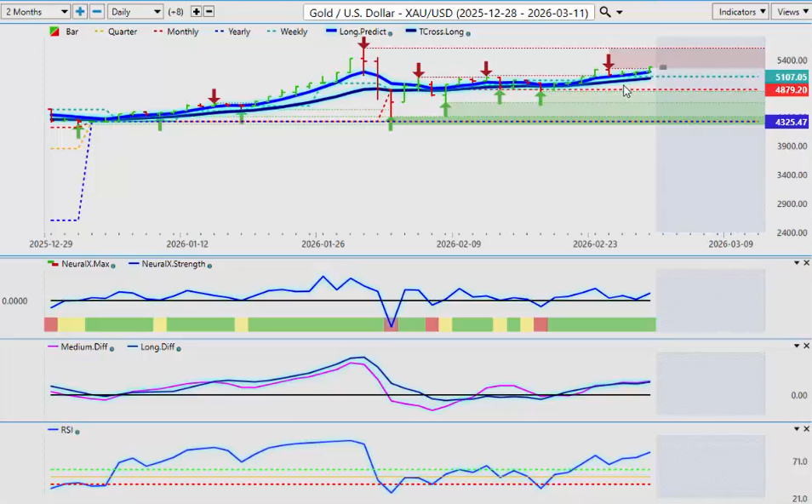812x504 pixels.
Task: Close the RSI indicator panel
Action: pyautogui.click(x=806, y=429)
